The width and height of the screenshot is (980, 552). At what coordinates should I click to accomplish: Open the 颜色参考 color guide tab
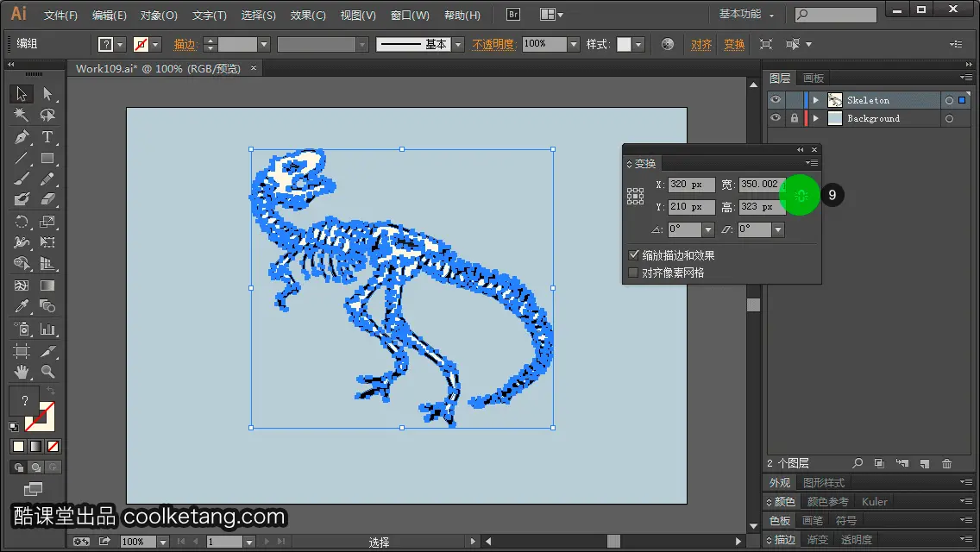(827, 501)
